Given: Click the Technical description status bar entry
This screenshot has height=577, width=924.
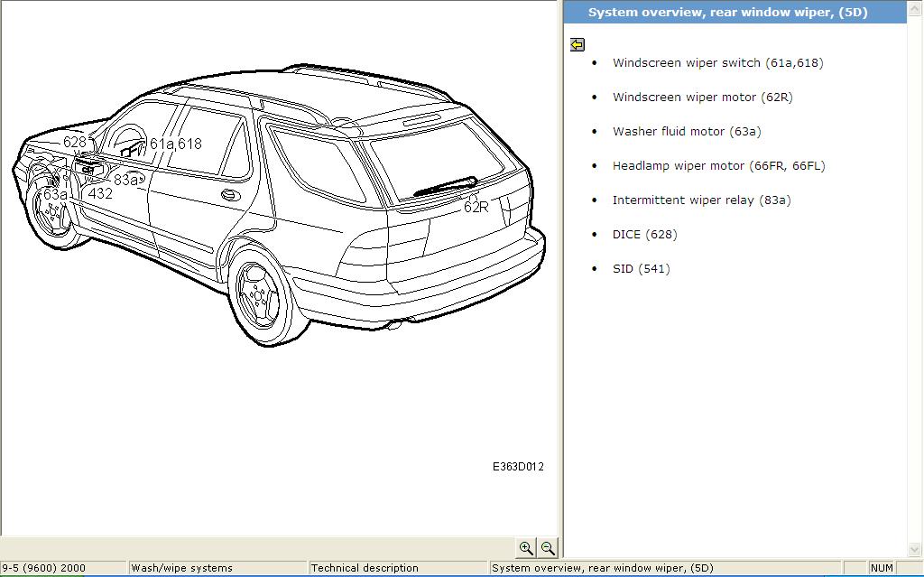Looking at the screenshot, I should 398,568.
